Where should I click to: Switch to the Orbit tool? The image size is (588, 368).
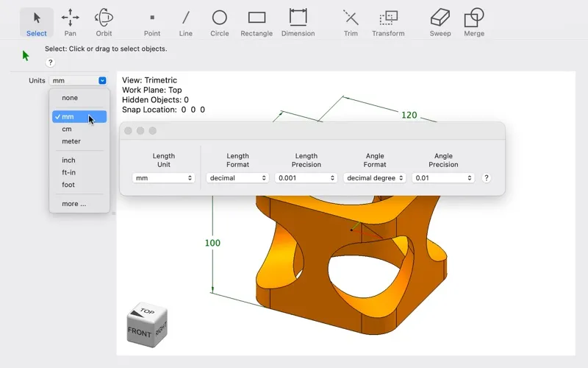(104, 23)
